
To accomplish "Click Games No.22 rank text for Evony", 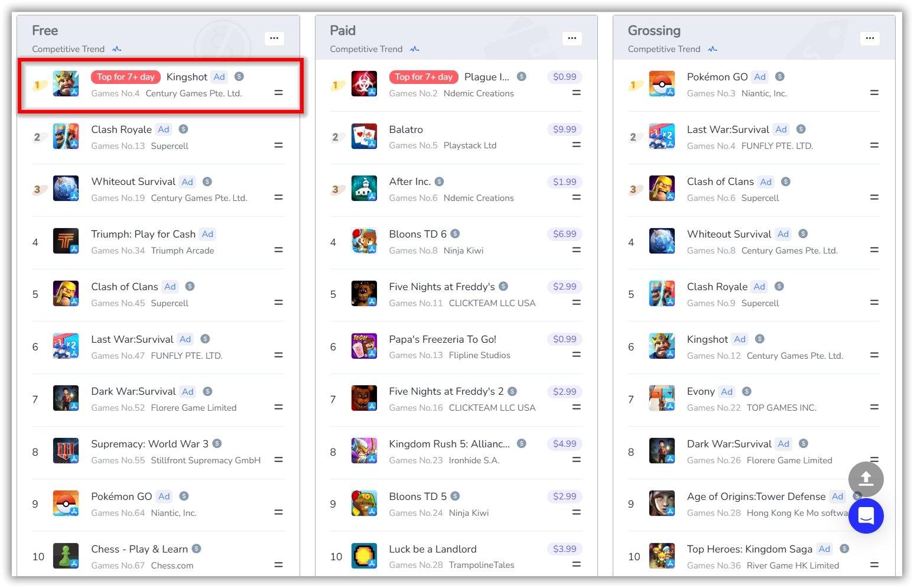I will (714, 408).
